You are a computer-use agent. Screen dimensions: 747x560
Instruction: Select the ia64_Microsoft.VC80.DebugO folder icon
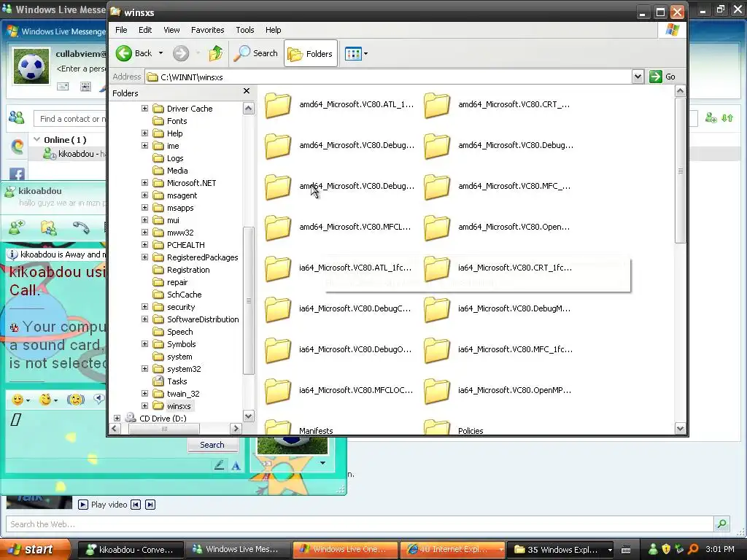click(278, 351)
